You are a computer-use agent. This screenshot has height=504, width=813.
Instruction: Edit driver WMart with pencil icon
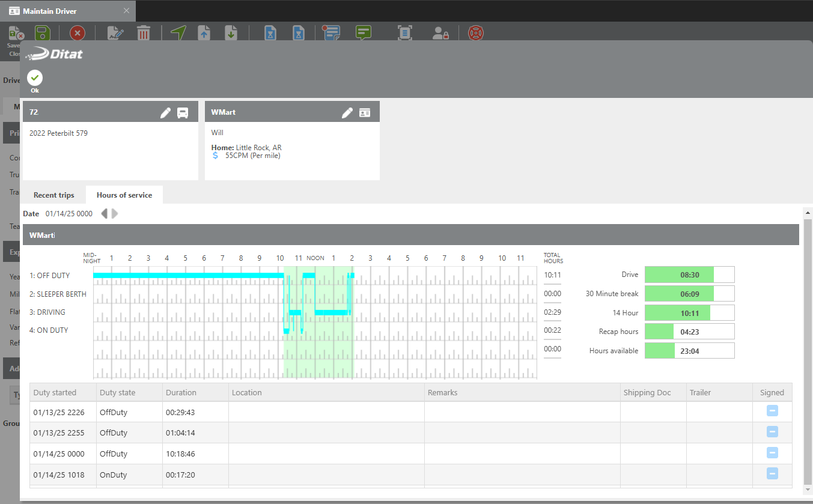coord(347,113)
